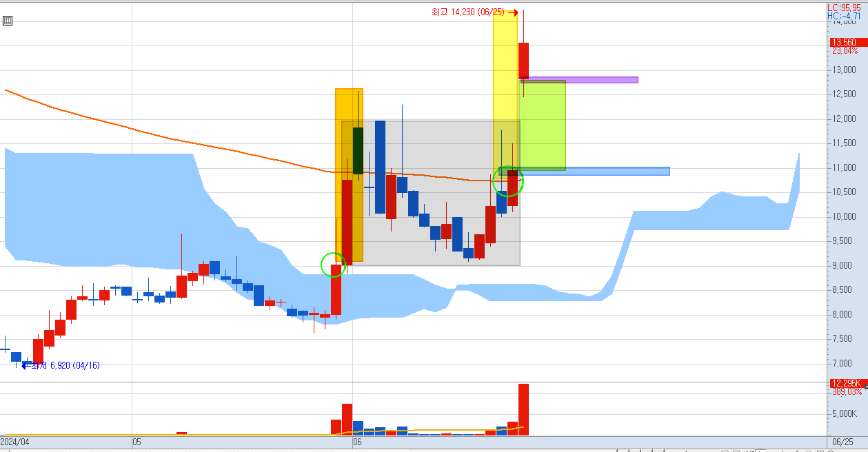
Task: Click the 23.84% change value
Action: (845, 50)
